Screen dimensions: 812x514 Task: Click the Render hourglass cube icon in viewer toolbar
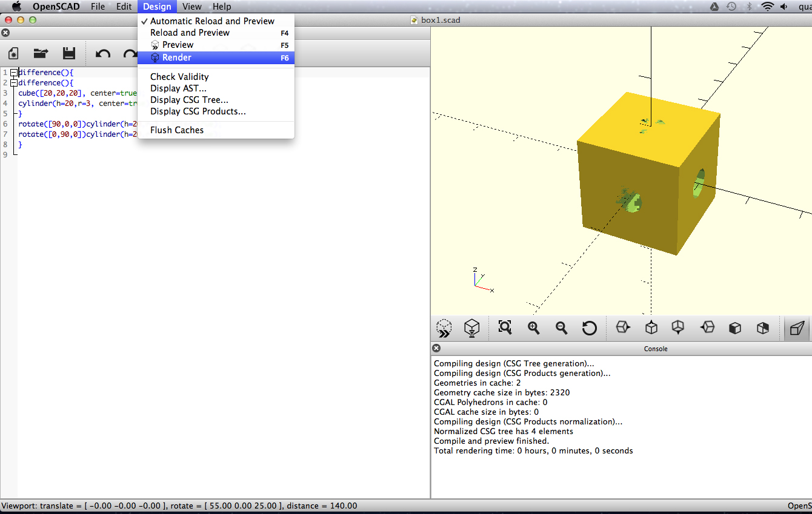coord(471,328)
